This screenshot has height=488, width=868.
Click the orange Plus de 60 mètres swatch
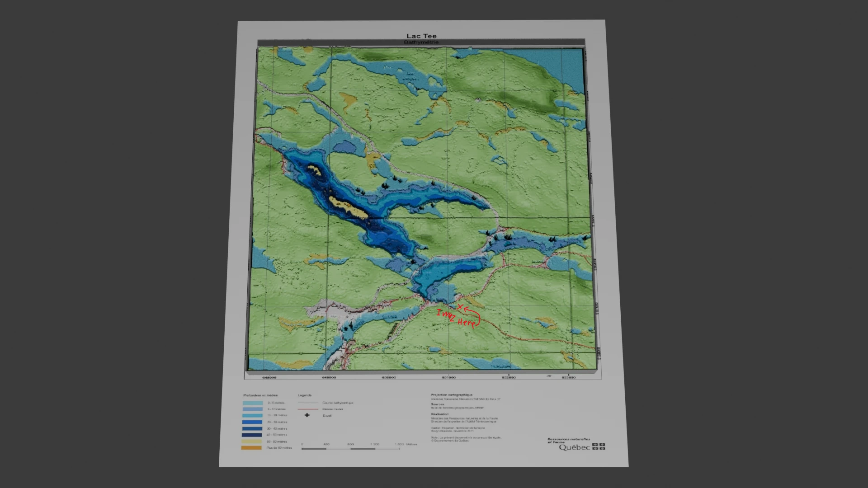pos(251,448)
